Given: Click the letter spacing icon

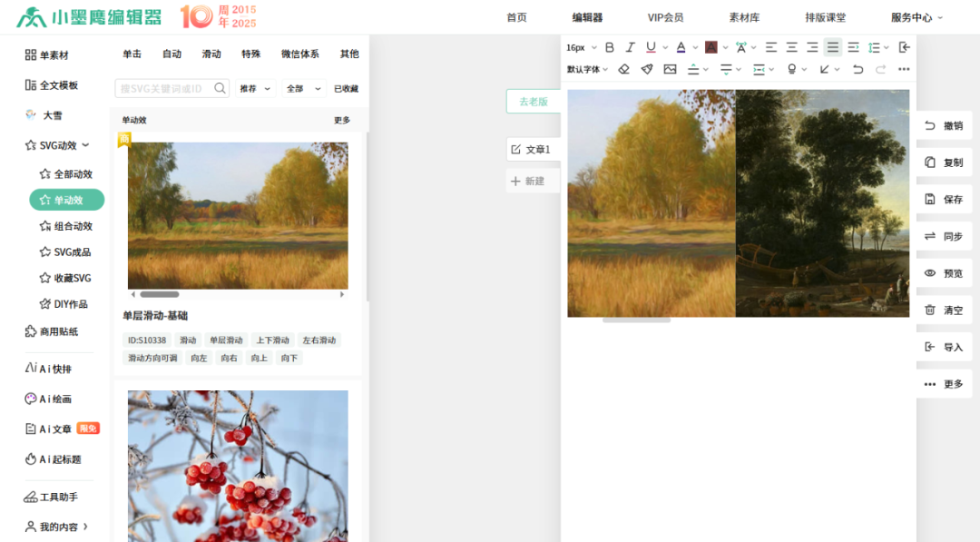Looking at the screenshot, I should (x=740, y=47).
